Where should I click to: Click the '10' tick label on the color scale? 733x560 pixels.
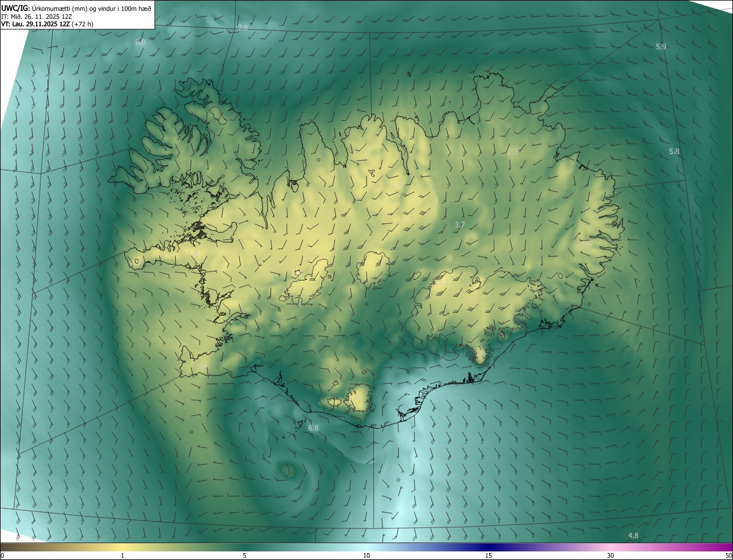[x=366, y=556]
